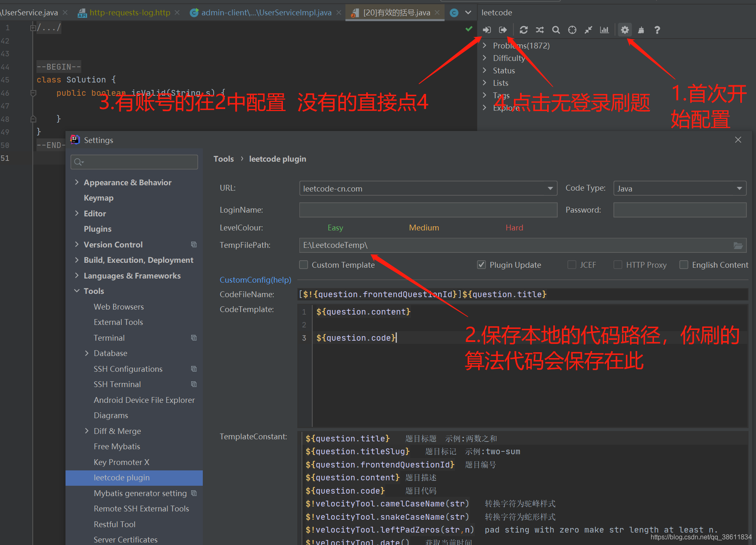Expand Version Control settings node

tap(77, 245)
